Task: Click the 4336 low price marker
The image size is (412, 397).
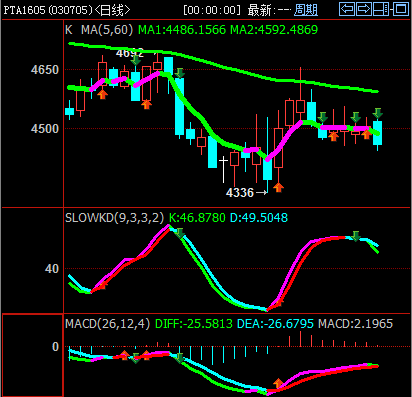Action: 240,192
